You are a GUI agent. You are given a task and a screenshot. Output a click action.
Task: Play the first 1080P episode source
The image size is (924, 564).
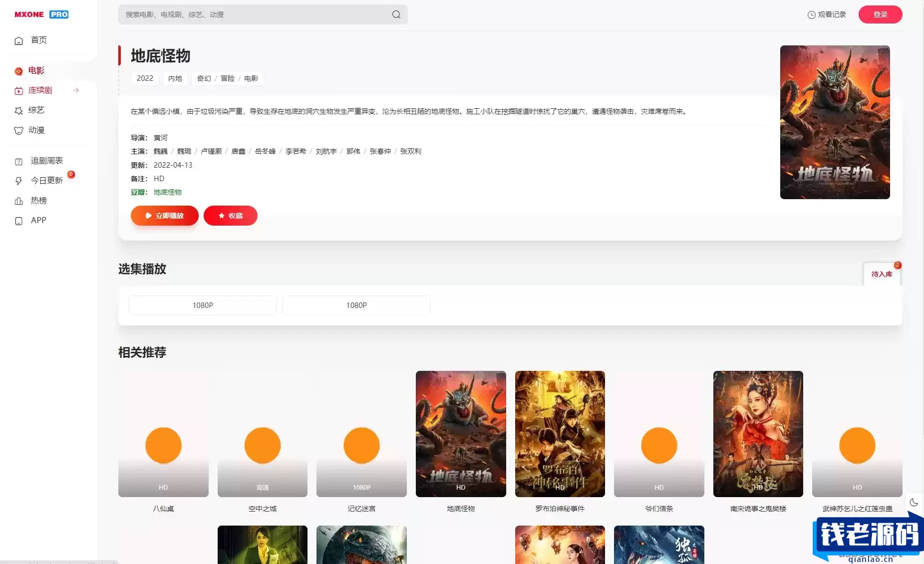click(x=203, y=305)
